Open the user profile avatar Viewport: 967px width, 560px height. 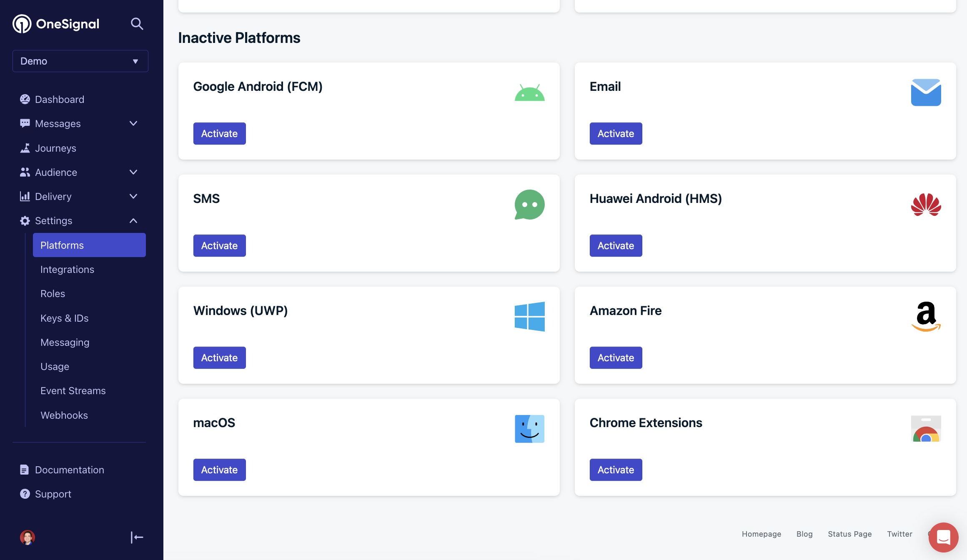pyautogui.click(x=28, y=537)
